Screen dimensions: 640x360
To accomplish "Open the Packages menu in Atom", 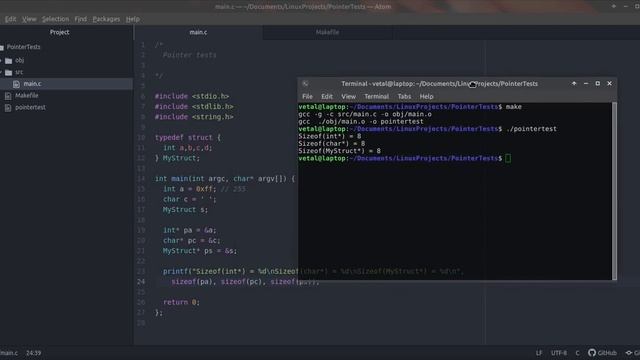I will click(x=106, y=19).
